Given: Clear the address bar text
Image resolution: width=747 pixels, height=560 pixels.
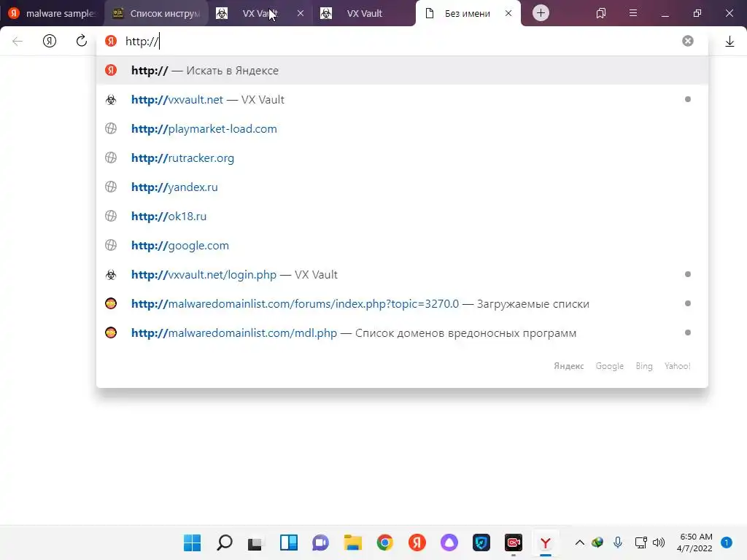Looking at the screenshot, I should (687, 41).
